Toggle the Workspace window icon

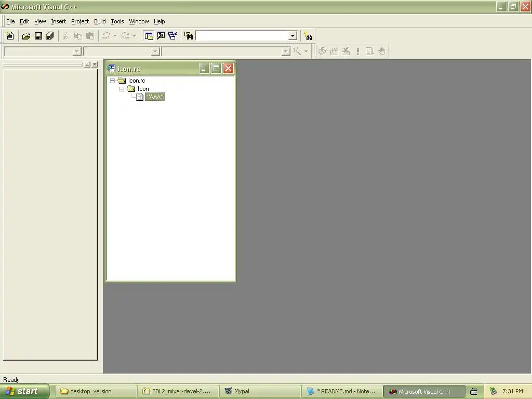(149, 36)
